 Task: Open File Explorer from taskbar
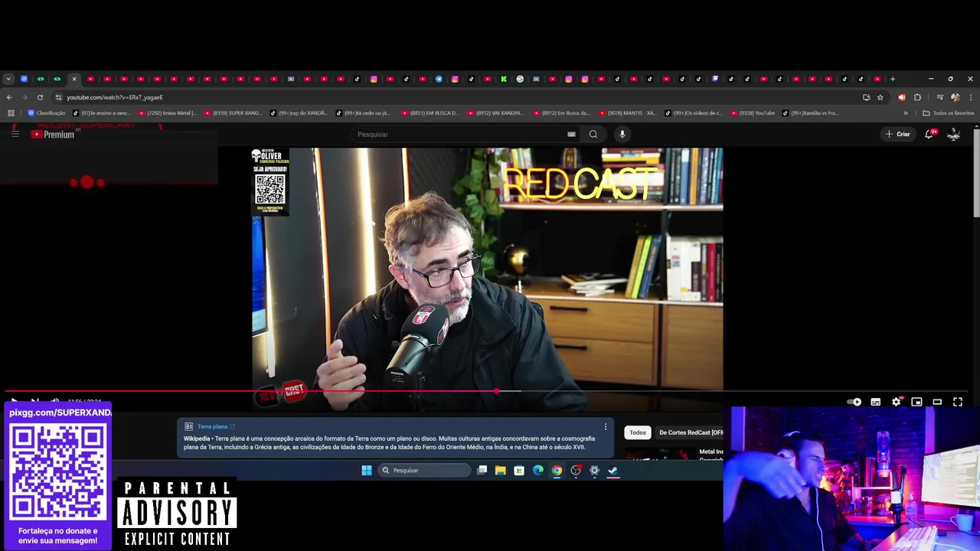click(x=500, y=470)
